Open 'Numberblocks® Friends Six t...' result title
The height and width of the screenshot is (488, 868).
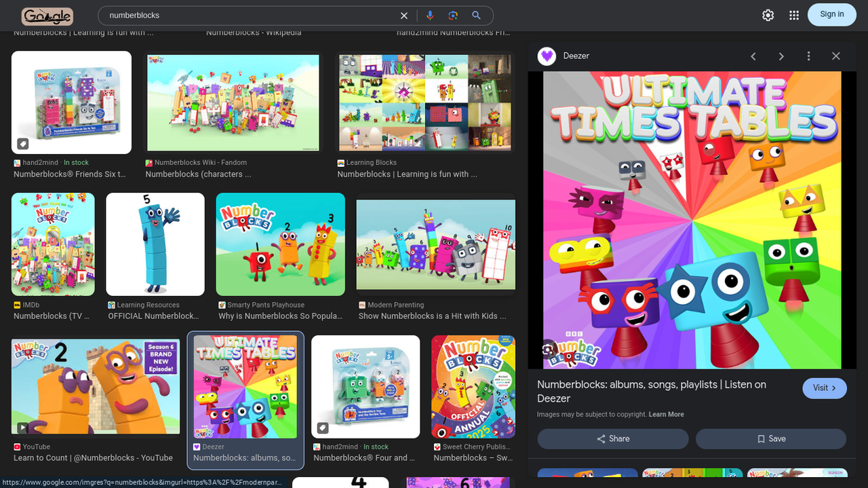70,174
